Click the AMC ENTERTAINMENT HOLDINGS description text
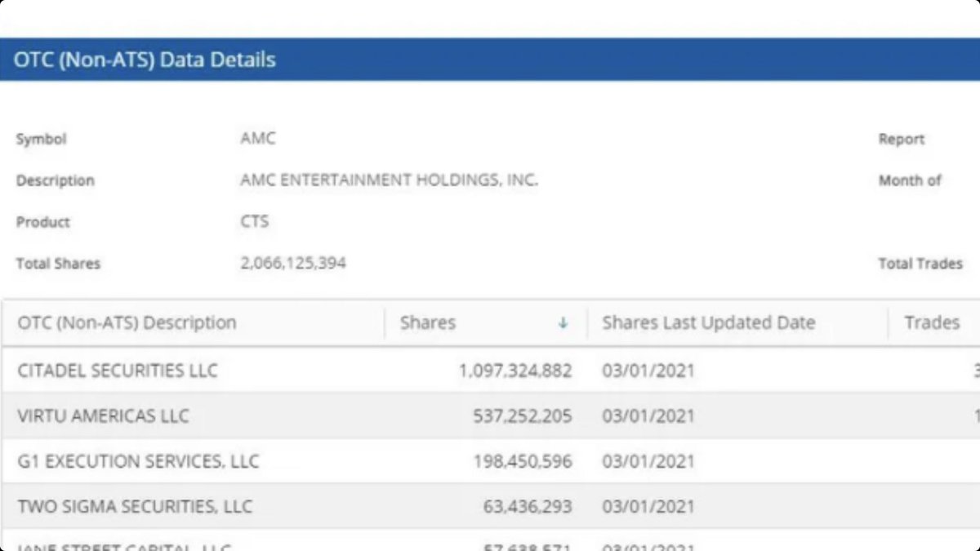Viewport: 980px width, 551px height. (390, 180)
